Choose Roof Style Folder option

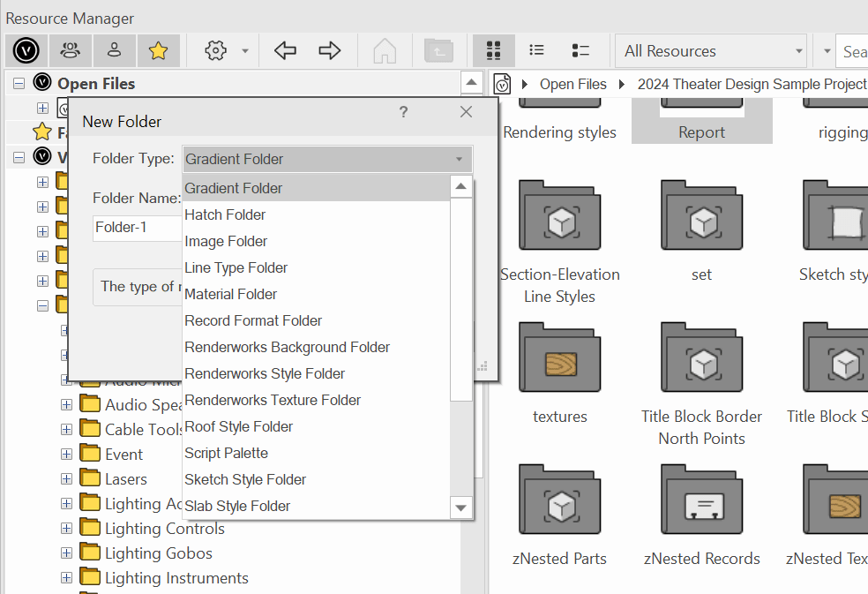tap(316, 426)
